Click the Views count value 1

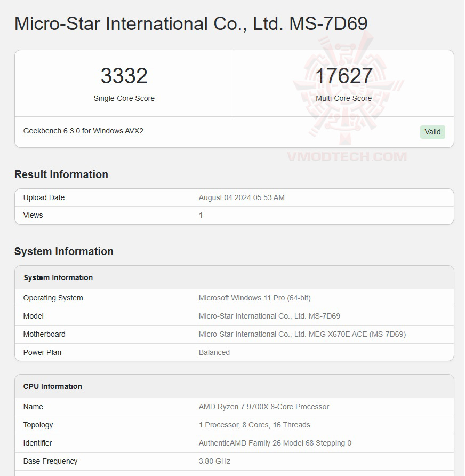[x=201, y=215]
